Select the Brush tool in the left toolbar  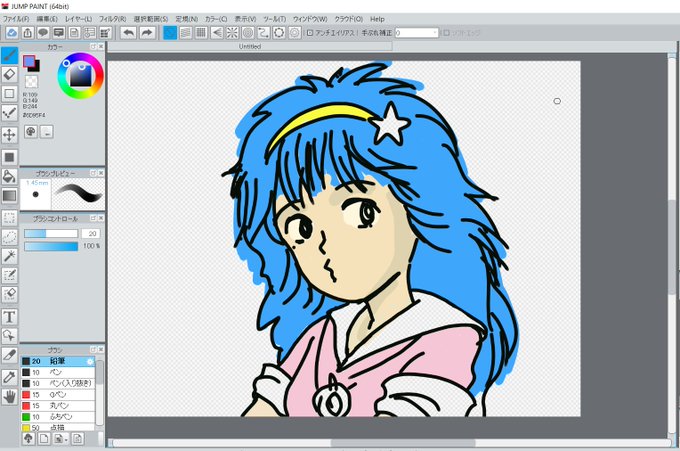click(10, 56)
